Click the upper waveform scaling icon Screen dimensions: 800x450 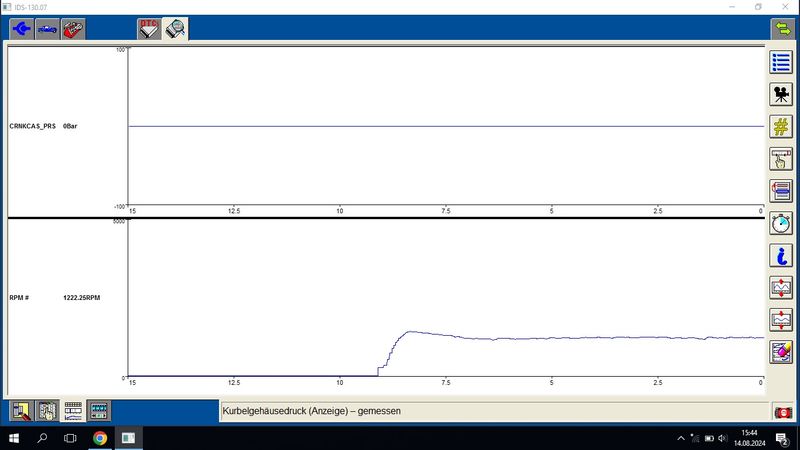pyautogui.click(x=781, y=288)
